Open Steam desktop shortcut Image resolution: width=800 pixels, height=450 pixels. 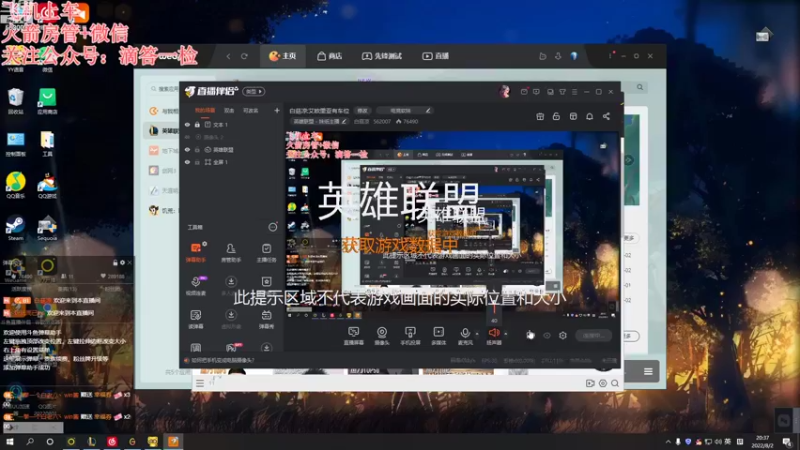(x=15, y=228)
